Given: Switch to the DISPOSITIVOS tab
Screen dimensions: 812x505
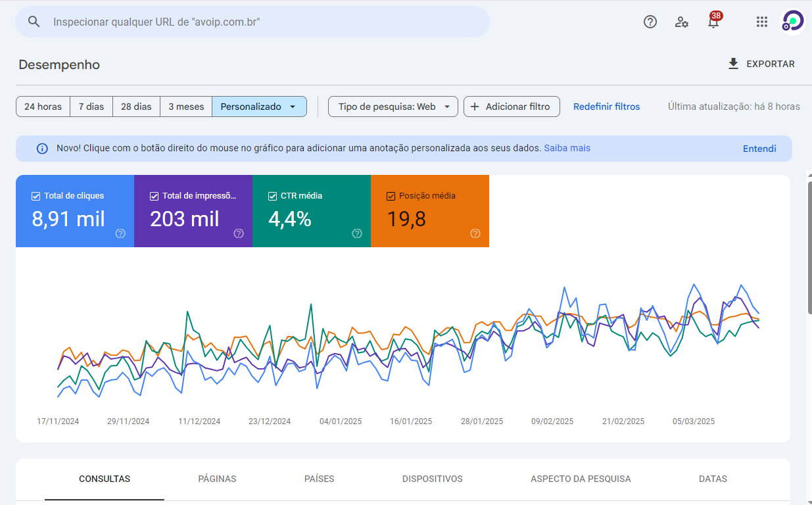Looking at the screenshot, I should click(x=432, y=479).
